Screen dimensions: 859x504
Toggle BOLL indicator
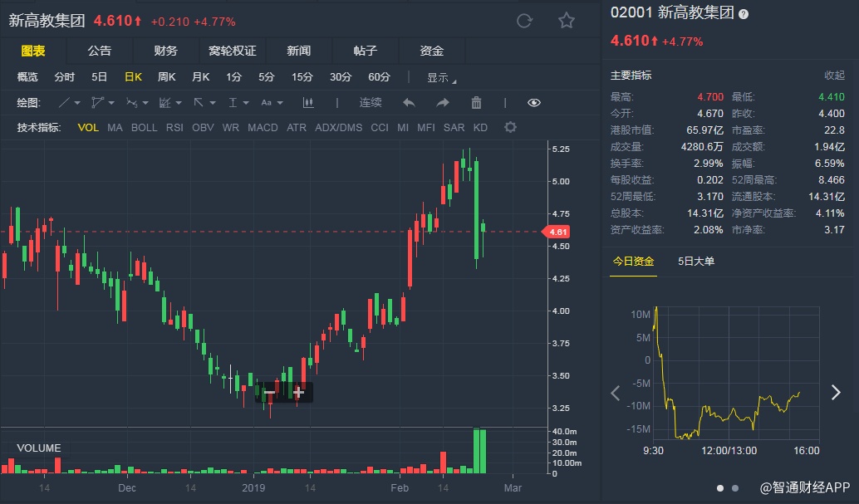(x=144, y=128)
